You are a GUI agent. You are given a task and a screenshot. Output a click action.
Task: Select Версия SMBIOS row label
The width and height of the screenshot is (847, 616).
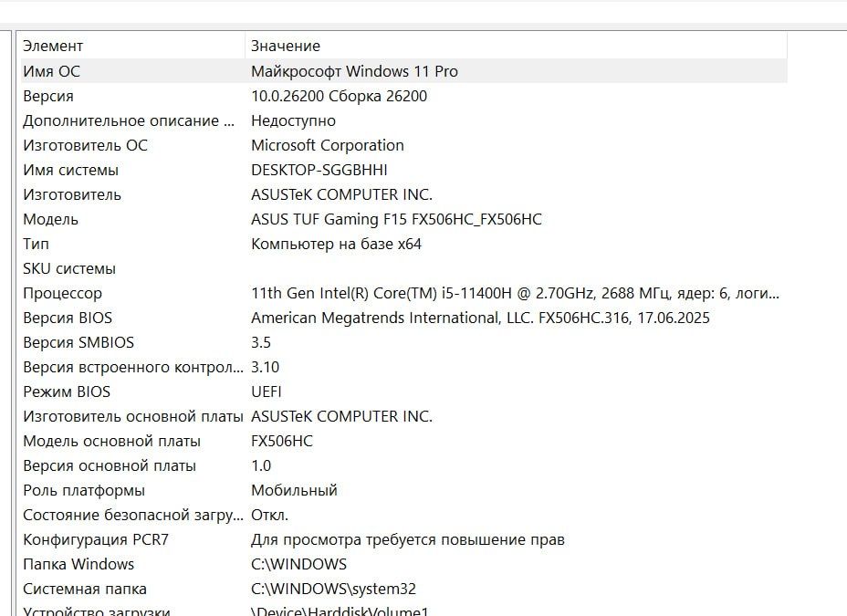pyautogui.click(x=78, y=343)
